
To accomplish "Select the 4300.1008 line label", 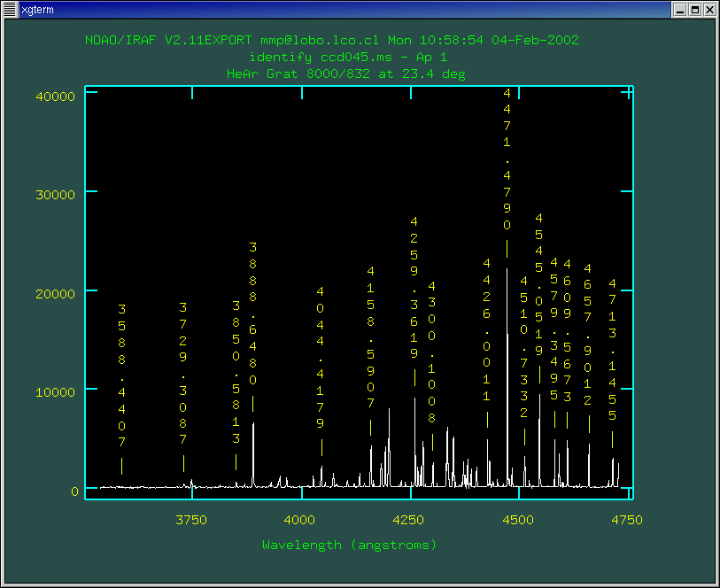I will tap(431, 352).
